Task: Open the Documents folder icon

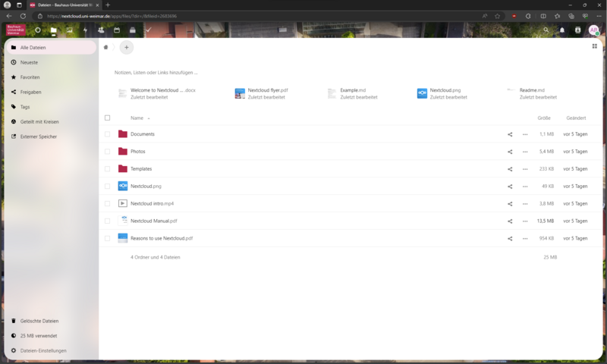Action: point(123,133)
